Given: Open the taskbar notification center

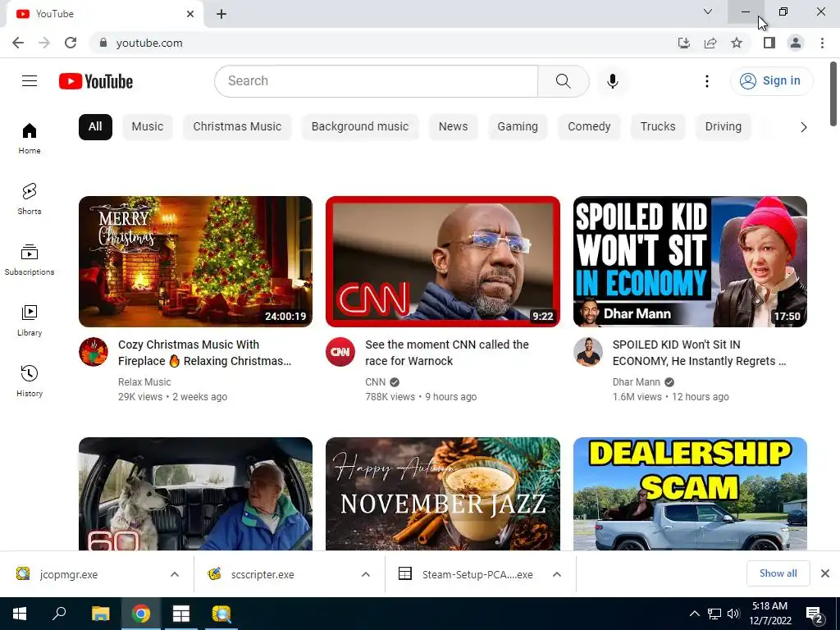Looking at the screenshot, I should 815,614.
